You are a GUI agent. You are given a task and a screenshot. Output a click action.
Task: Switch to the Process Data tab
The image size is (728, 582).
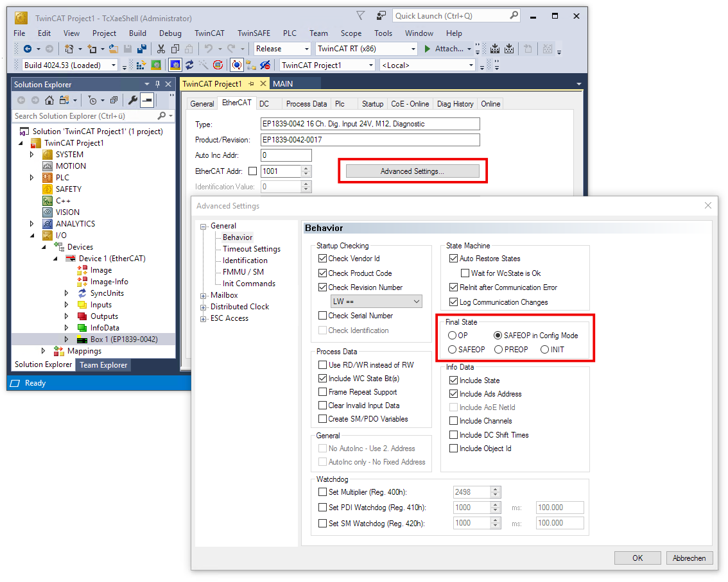306,104
